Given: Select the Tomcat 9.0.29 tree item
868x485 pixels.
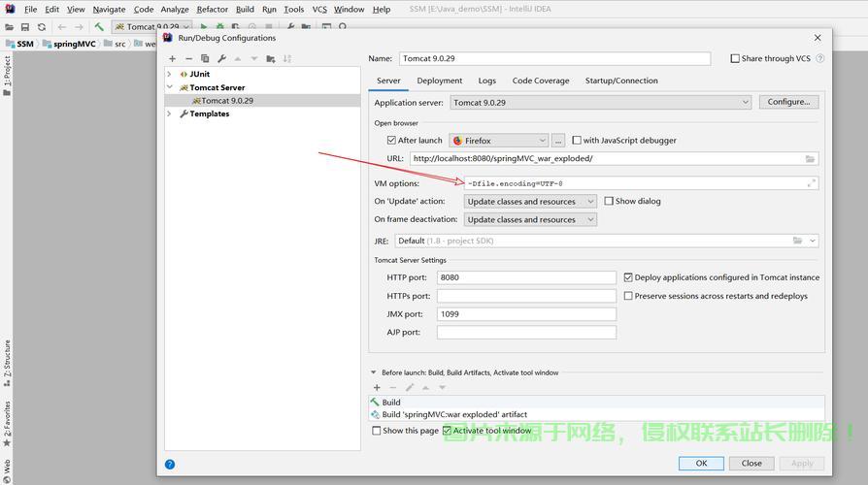Looking at the screenshot, I should click(x=262, y=101).
